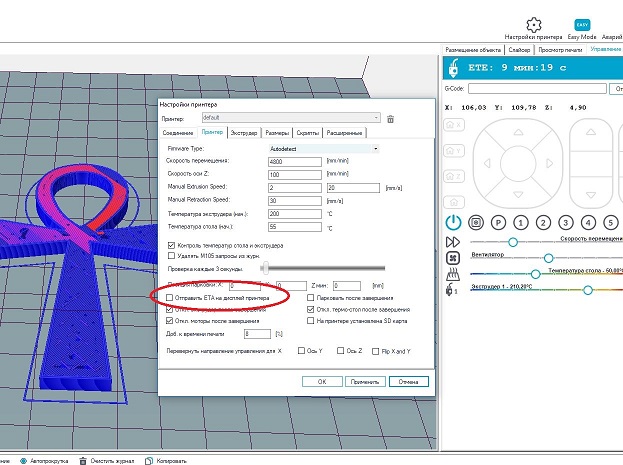
Task: Raise Z axis with up arrow
Action: [591, 132]
